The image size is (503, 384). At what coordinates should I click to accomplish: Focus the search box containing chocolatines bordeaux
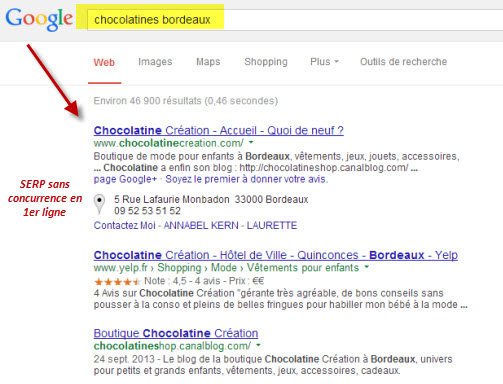(295, 20)
